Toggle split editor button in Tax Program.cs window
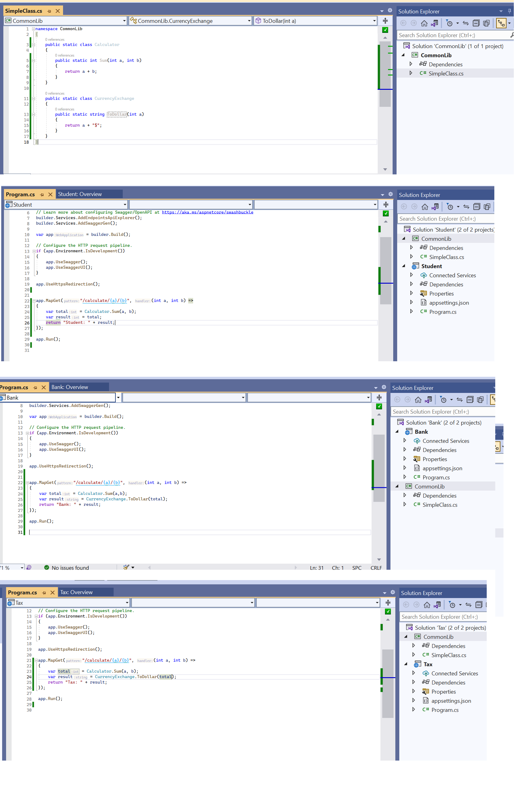519x812 pixels. click(388, 603)
